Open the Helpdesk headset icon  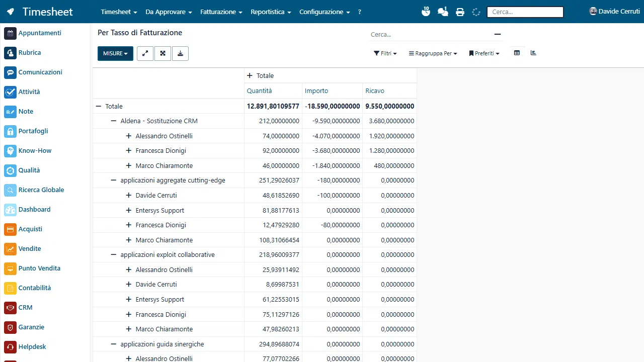[10, 347]
